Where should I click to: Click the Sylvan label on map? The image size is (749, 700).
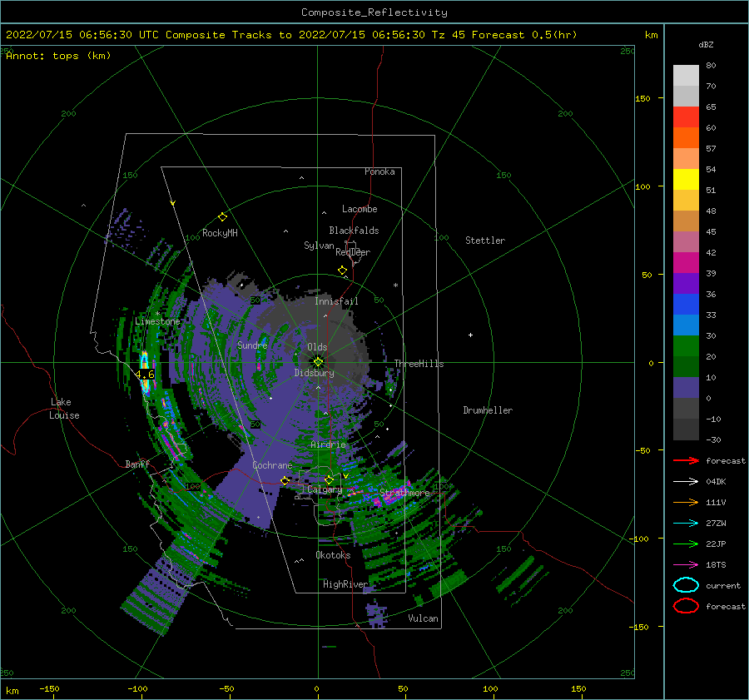click(319, 246)
